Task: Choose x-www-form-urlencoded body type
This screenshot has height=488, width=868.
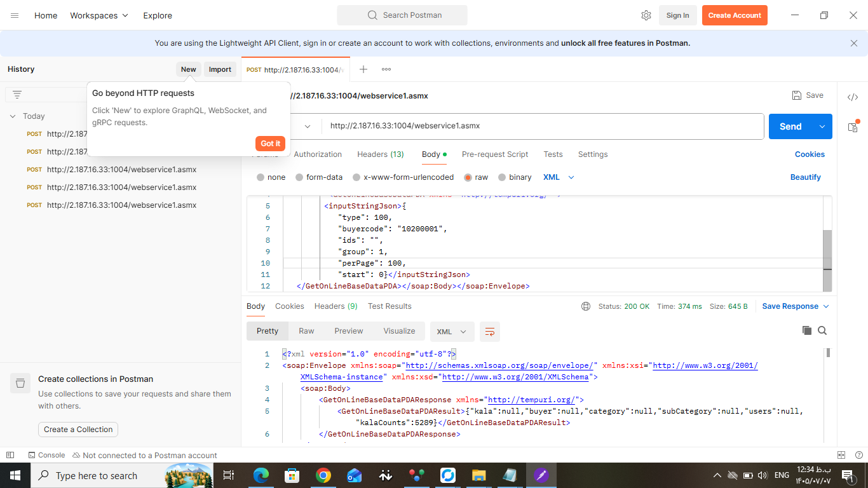Action: [x=403, y=177]
